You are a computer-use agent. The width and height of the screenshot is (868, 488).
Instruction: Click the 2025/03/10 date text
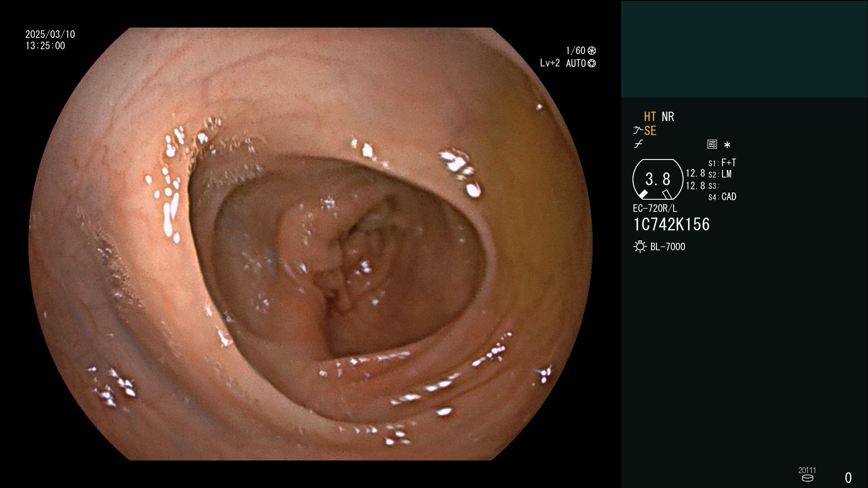point(50,34)
